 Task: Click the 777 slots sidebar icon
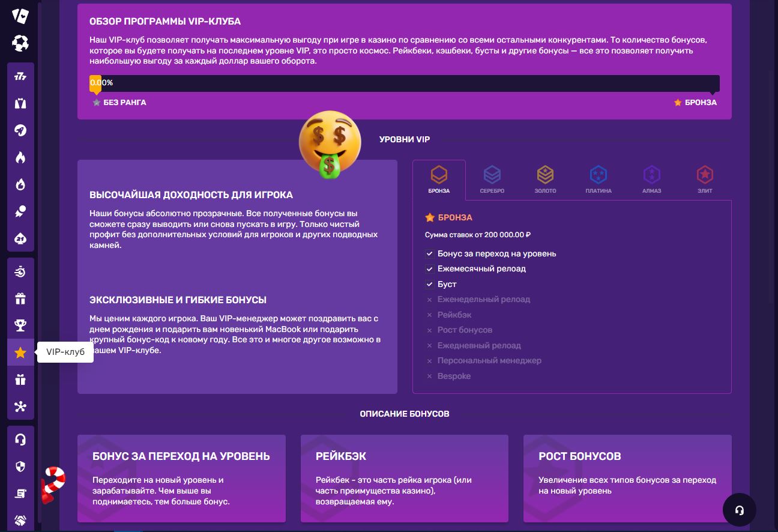pyautogui.click(x=20, y=76)
